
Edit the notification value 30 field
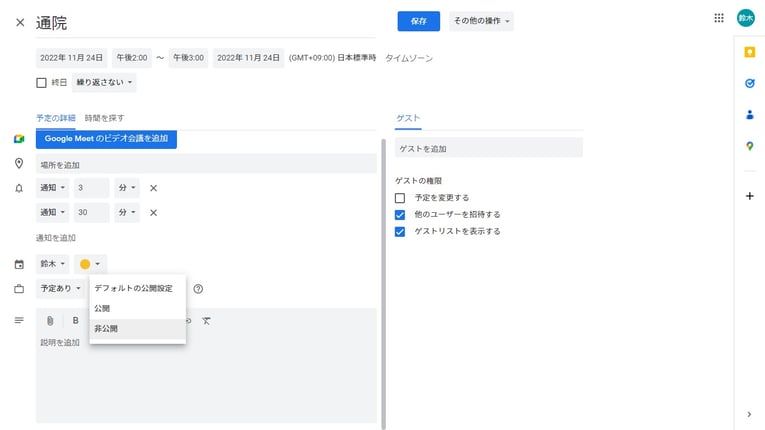point(92,212)
